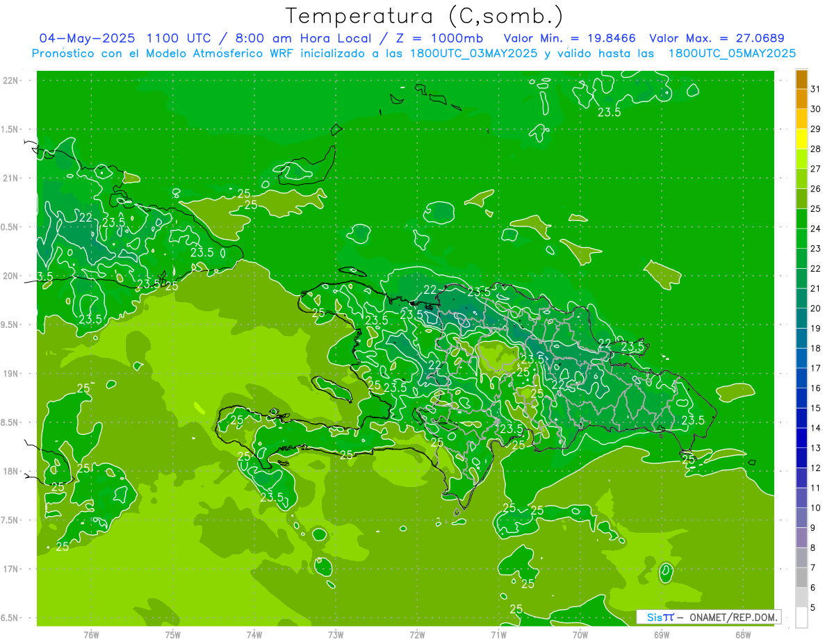
Task: Click longitude axis label "68W"
Action: [x=743, y=634]
